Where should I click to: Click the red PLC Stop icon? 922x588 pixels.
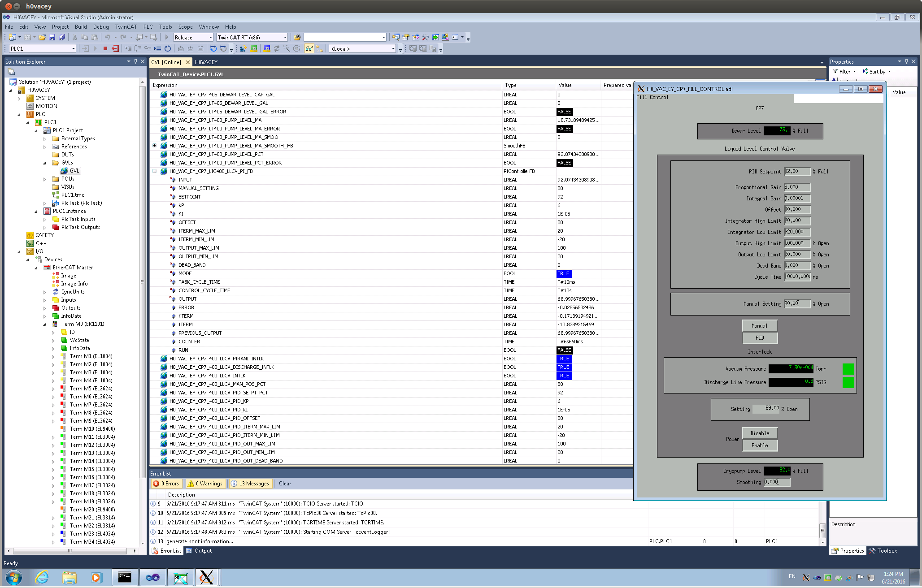(105, 48)
